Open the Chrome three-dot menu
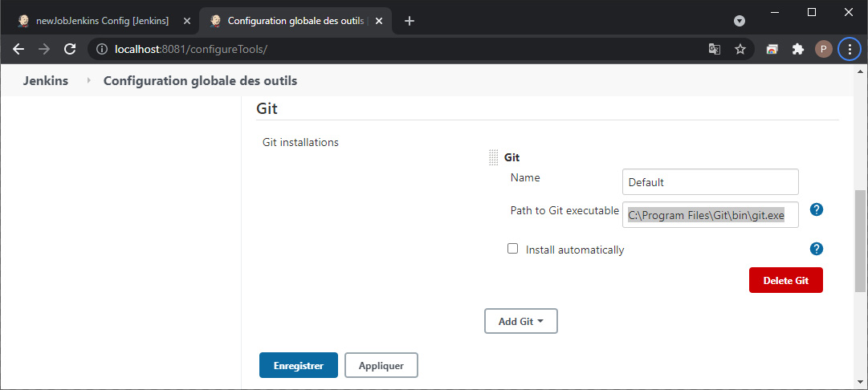 pos(850,49)
